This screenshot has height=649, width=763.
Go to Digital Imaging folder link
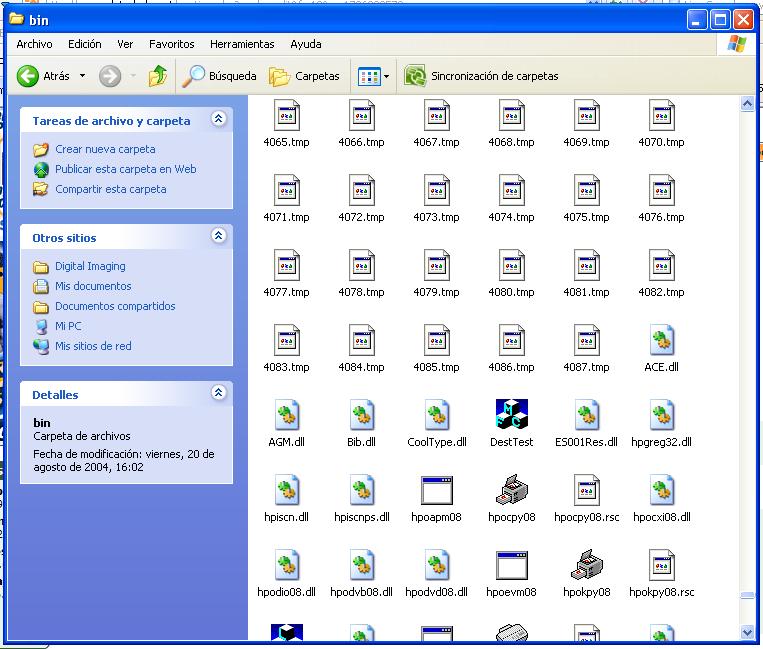coord(90,266)
